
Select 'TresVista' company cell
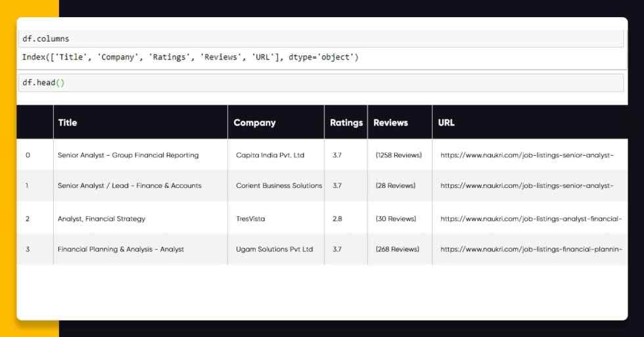tap(250, 219)
